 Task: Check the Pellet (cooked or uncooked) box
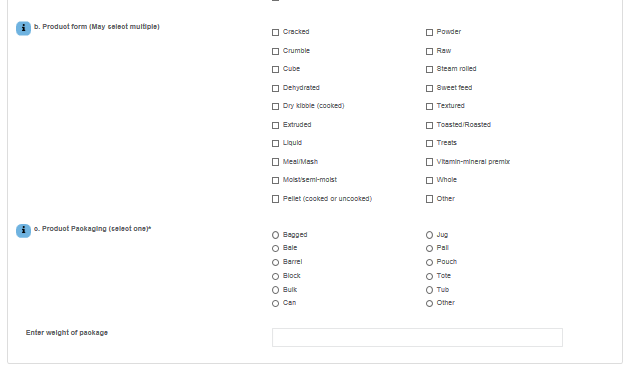click(x=275, y=199)
